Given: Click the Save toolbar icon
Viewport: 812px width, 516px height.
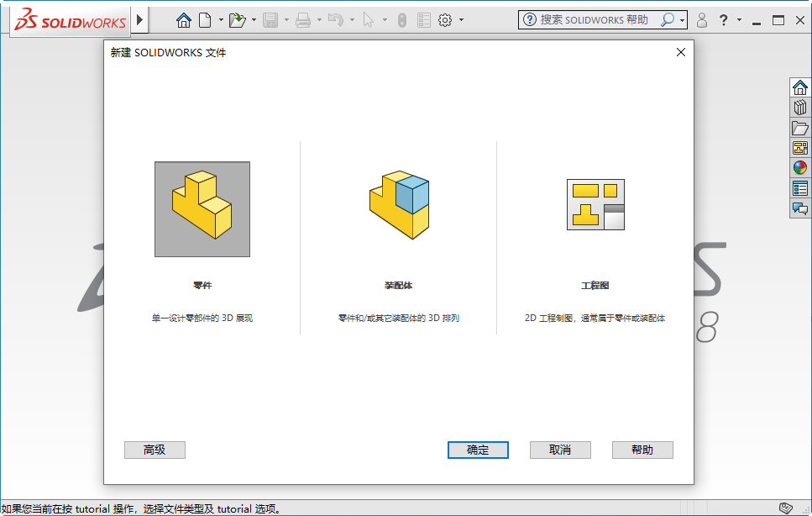Looking at the screenshot, I should pos(270,20).
